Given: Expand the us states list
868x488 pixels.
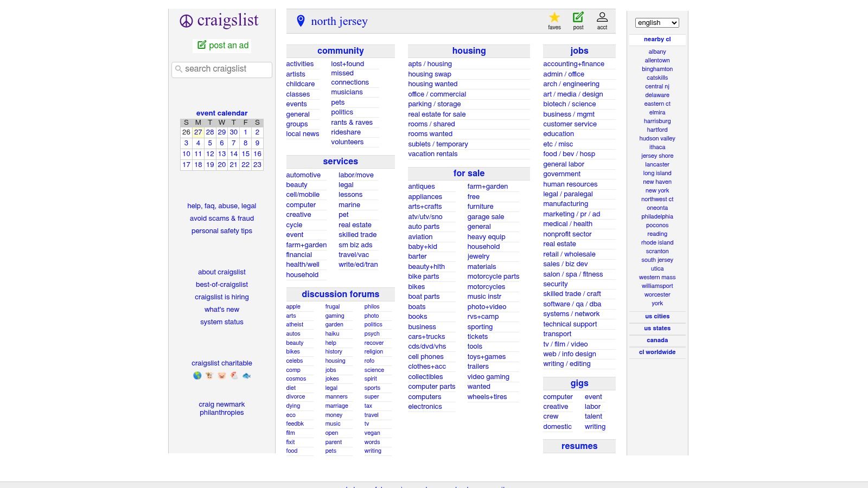Looking at the screenshot, I should [x=657, y=328].
